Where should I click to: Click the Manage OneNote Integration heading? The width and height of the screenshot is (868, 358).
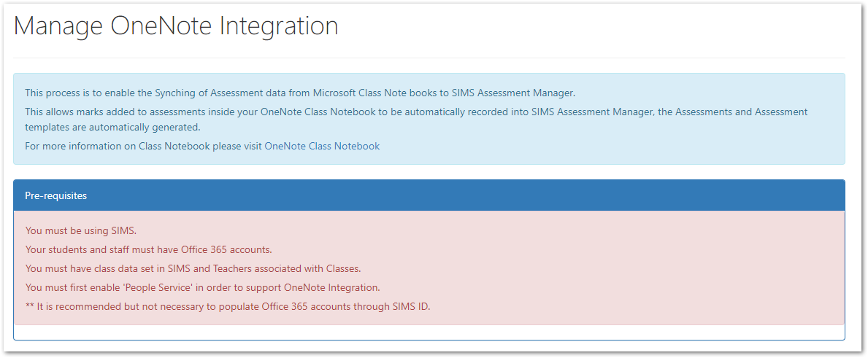[x=176, y=26]
